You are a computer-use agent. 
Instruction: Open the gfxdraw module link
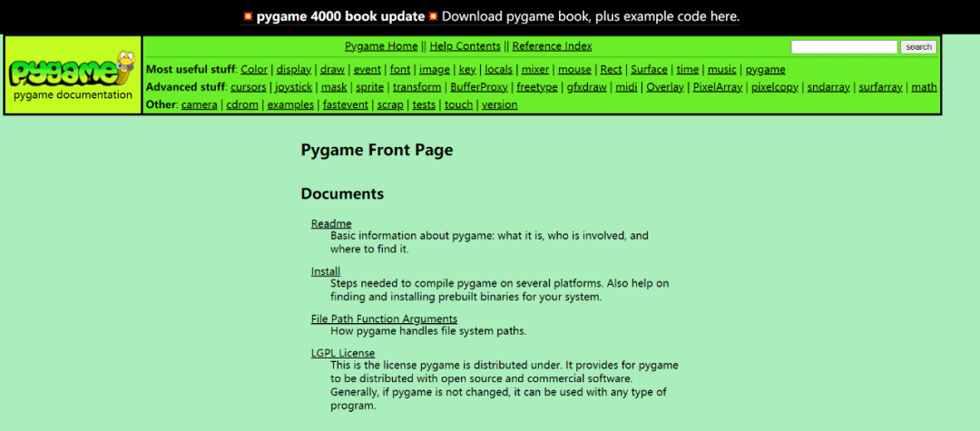click(x=586, y=87)
